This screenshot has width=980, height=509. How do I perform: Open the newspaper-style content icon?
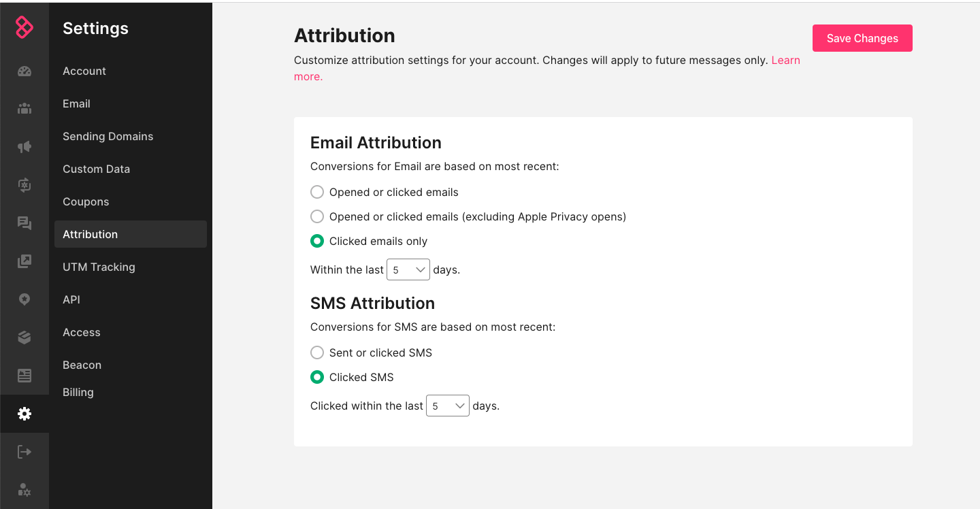click(24, 376)
